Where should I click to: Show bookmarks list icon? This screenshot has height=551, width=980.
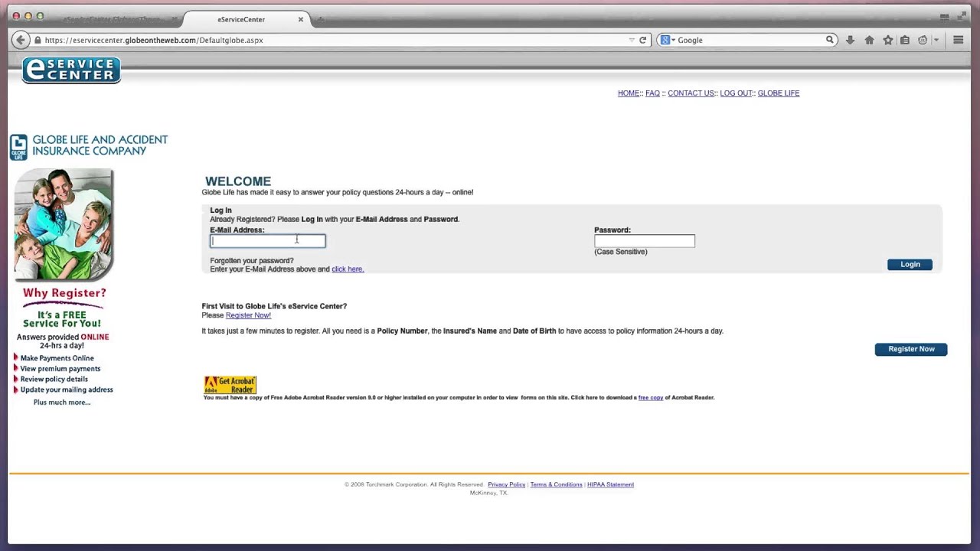pyautogui.click(x=905, y=40)
